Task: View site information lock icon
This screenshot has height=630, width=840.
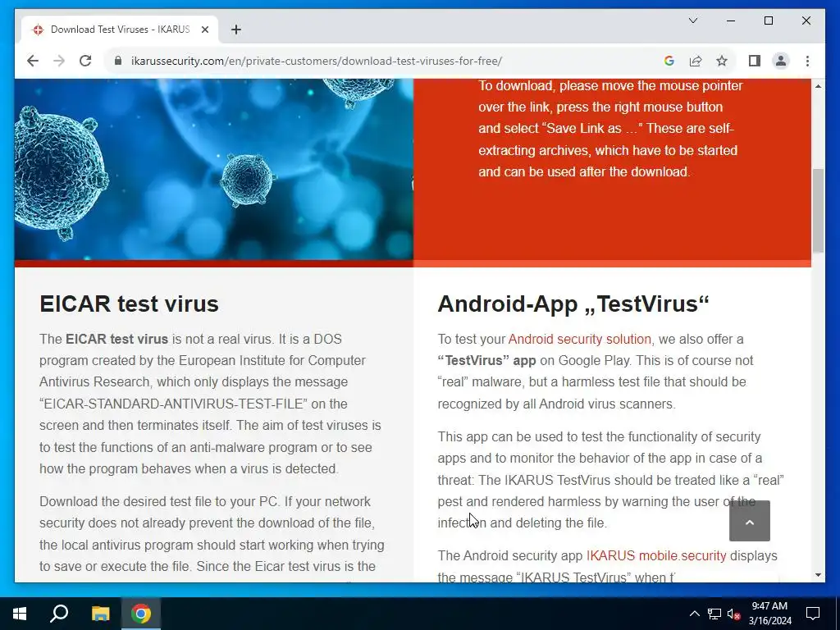Action: 118,61
